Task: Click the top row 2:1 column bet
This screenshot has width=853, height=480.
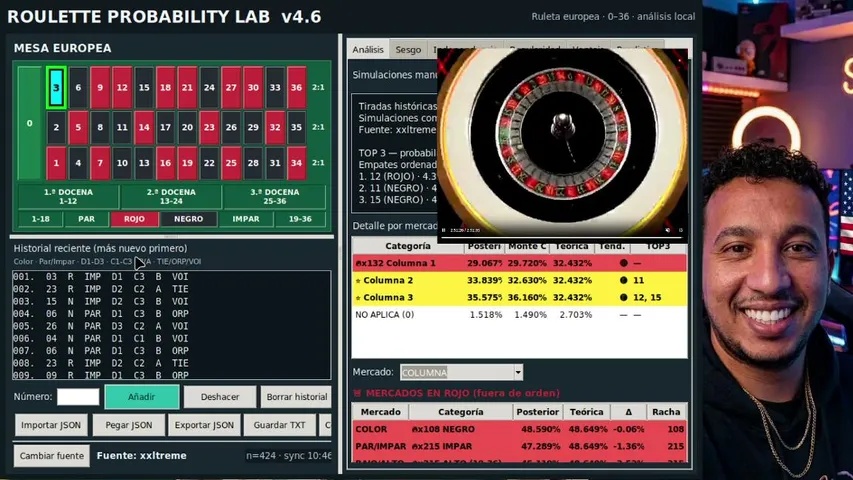Action: [318, 87]
